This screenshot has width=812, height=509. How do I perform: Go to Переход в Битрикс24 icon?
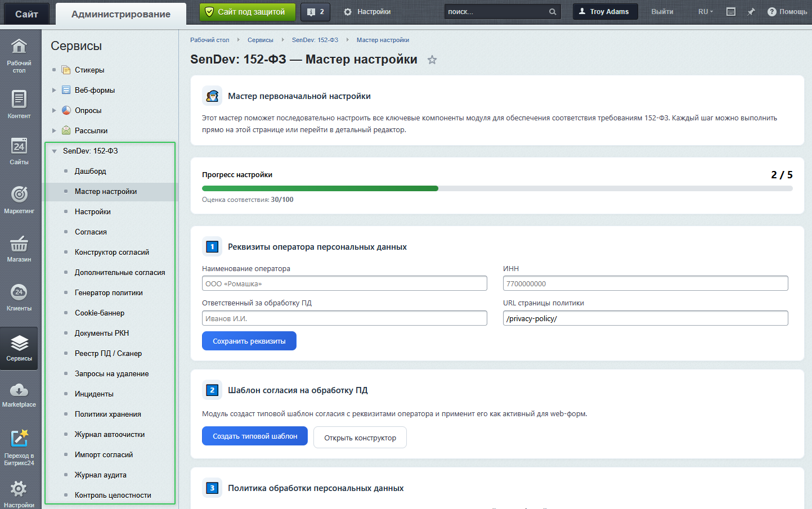click(x=19, y=438)
